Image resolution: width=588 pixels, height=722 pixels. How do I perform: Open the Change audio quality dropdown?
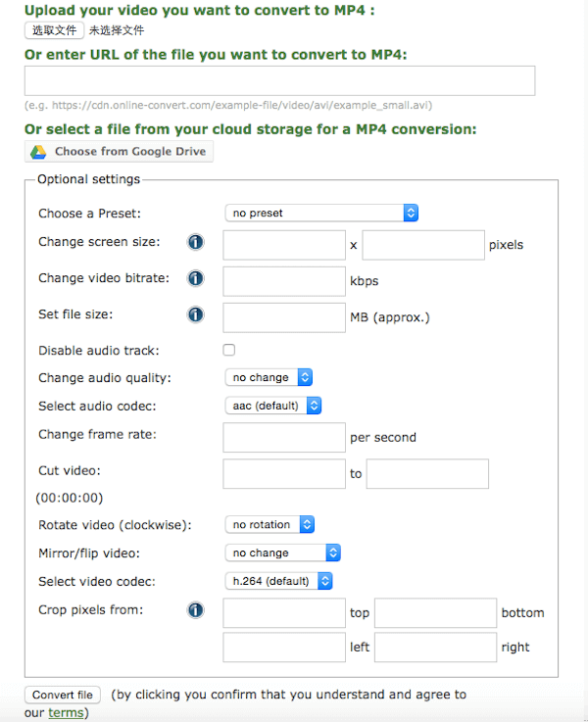click(269, 377)
